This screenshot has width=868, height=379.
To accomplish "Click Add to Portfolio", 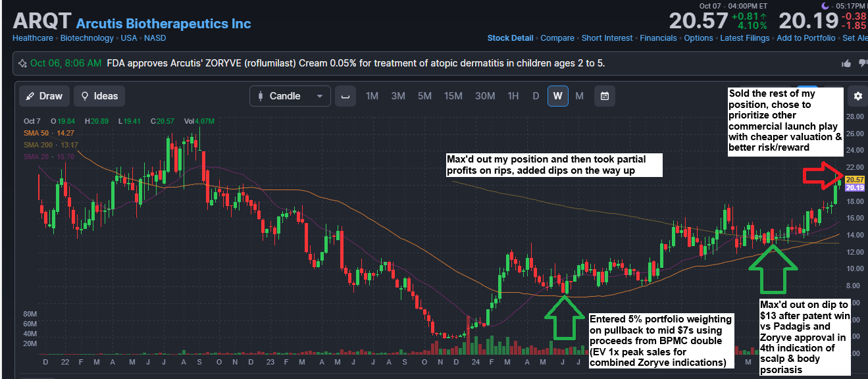I will [x=806, y=38].
